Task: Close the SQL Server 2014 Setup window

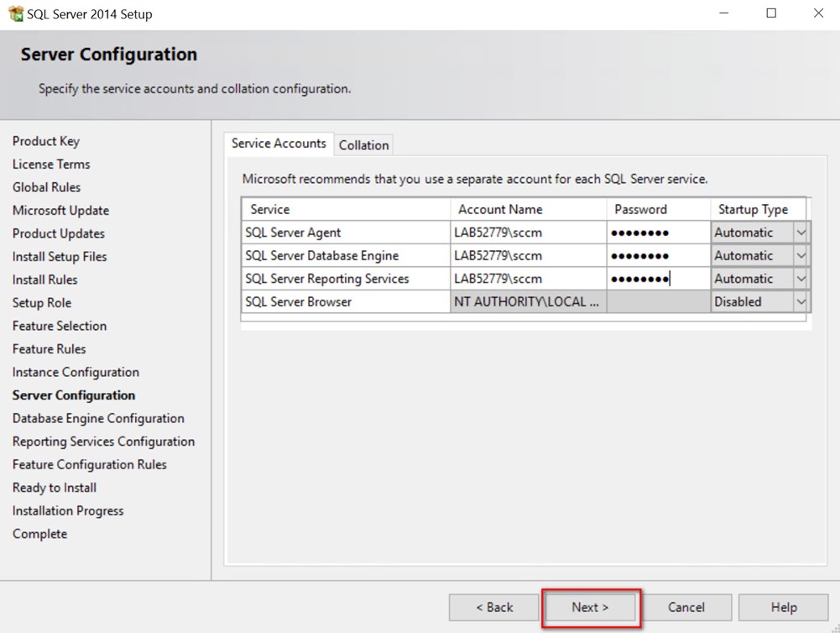Action: (x=818, y=13)
